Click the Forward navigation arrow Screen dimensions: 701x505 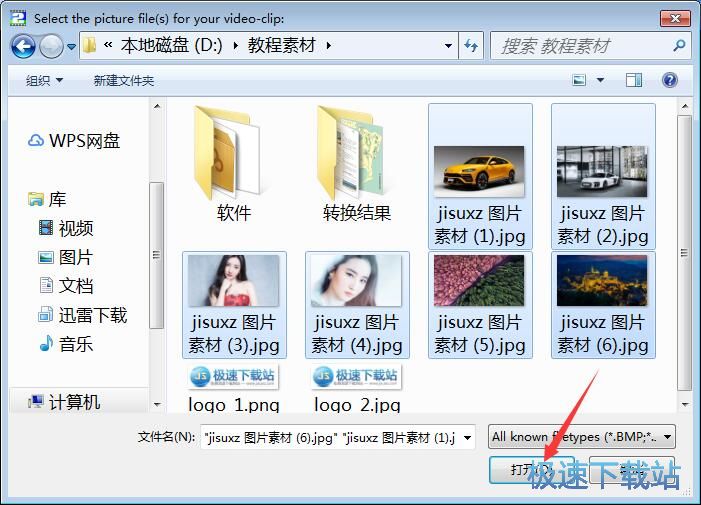tap(51, 46)
